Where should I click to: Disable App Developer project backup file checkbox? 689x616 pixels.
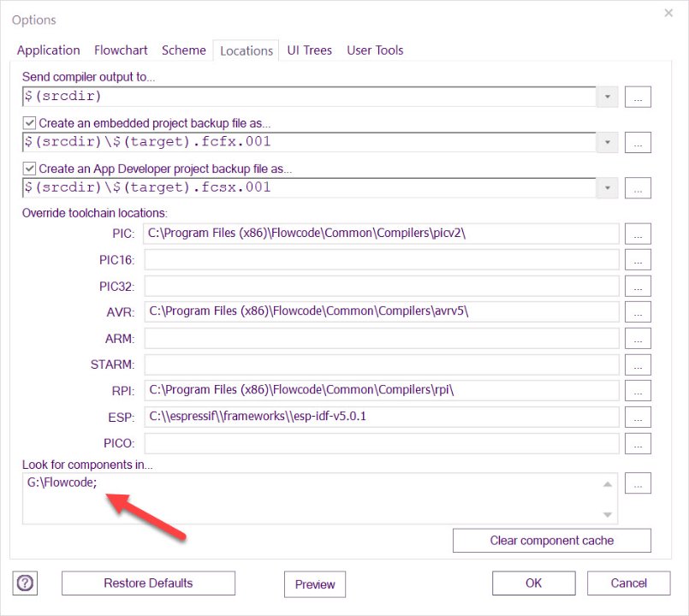(x=30, y=169)
